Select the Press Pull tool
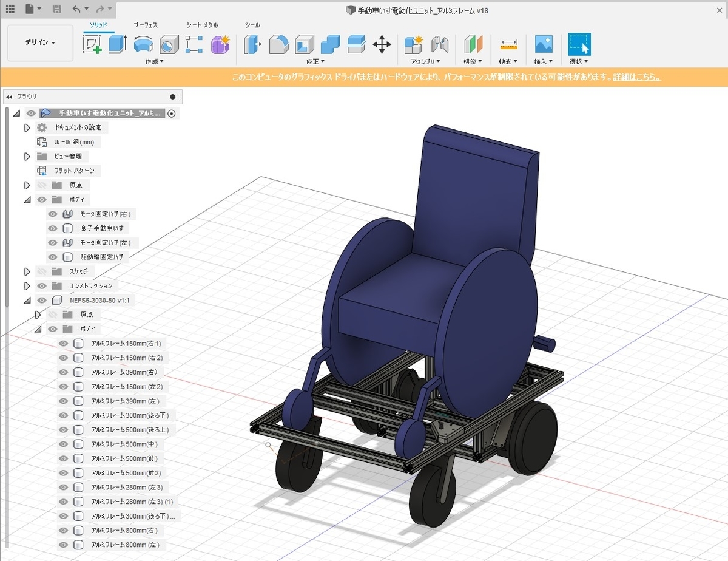 (253, 44)
